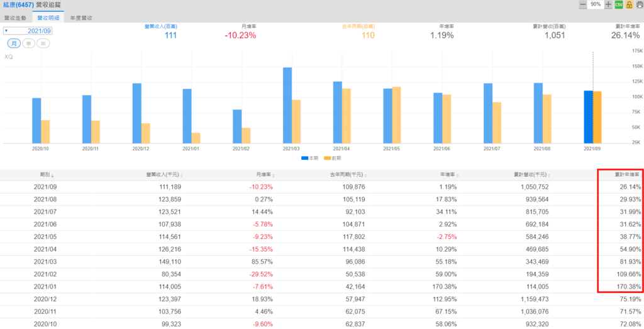Zoom in with the plus button
Screen dimensions: 644x329
tap(608, 4)
